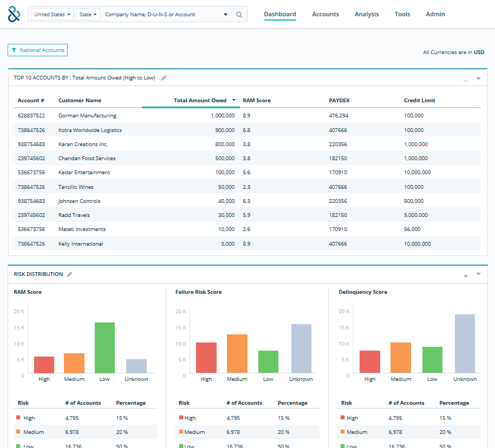Screen dimensions: 495x448
Task: Move Risk Distribution panel down arrow
Action: 479,274
